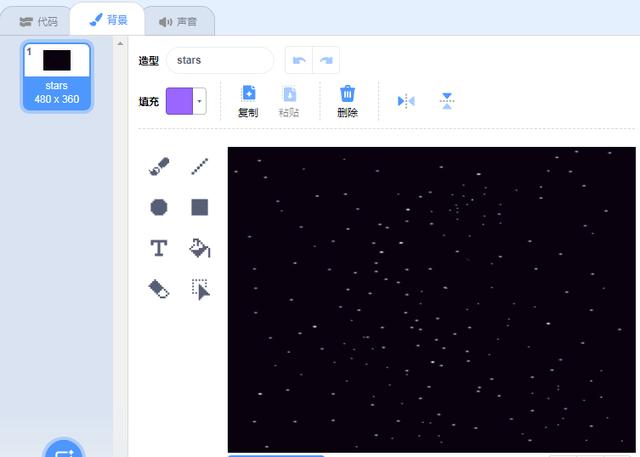The image size is (640, 457).
Task: Choose the Circle shape tool
Action: (x=159, y=207)
